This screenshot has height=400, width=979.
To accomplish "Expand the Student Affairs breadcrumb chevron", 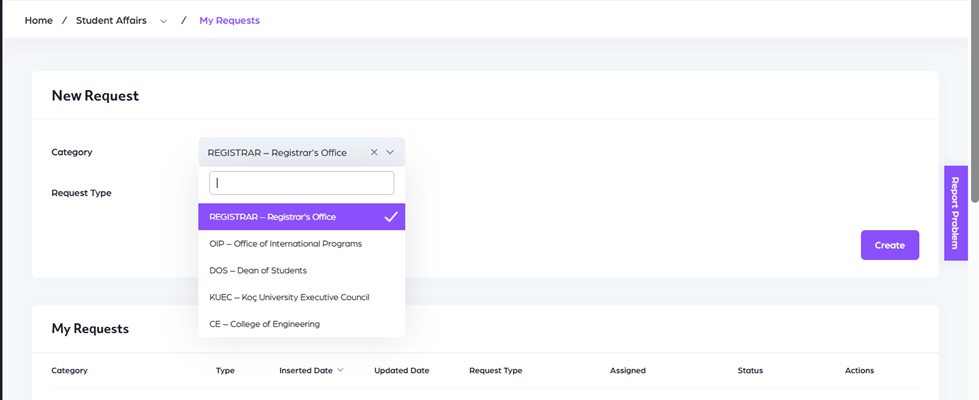I will (x=164, y=21).
